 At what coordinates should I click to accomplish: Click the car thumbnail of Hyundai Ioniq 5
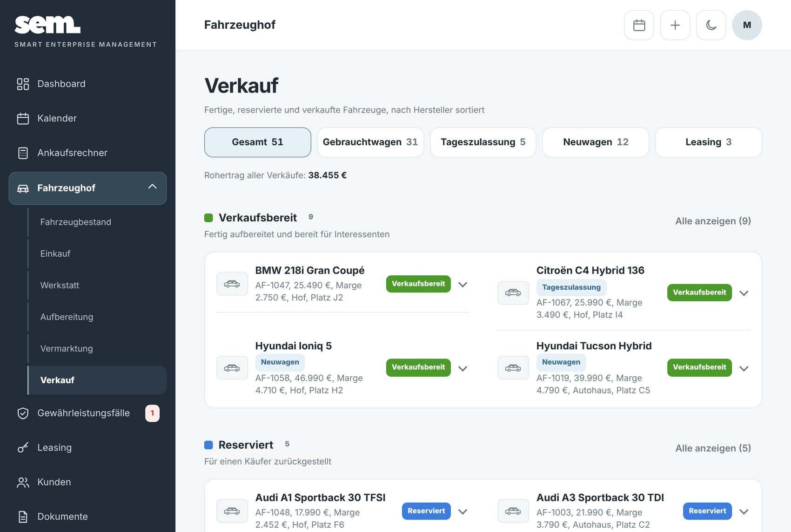pyautogui.click(x=232, y=368)
